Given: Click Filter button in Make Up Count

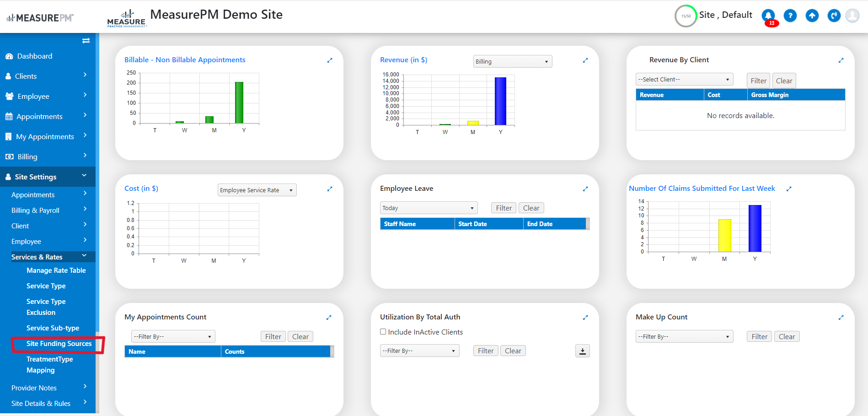Looking at the screenshot, I should [760, 336].
